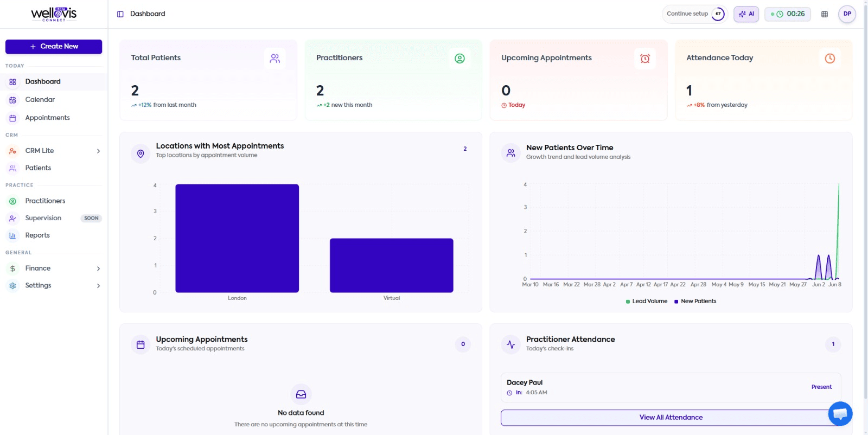Click the No data found inbox icon
868x435 pixels.
[x=301, y=394]
